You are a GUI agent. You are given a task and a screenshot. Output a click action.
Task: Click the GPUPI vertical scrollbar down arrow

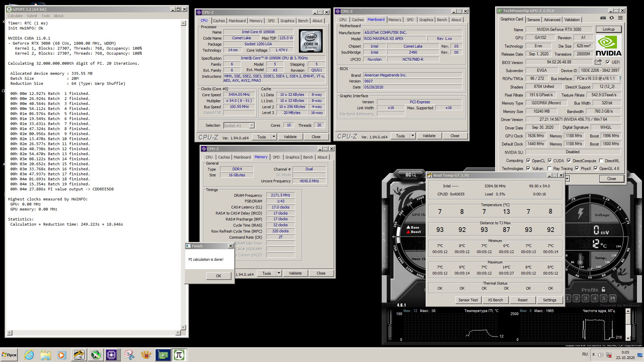tap(183, 327)
